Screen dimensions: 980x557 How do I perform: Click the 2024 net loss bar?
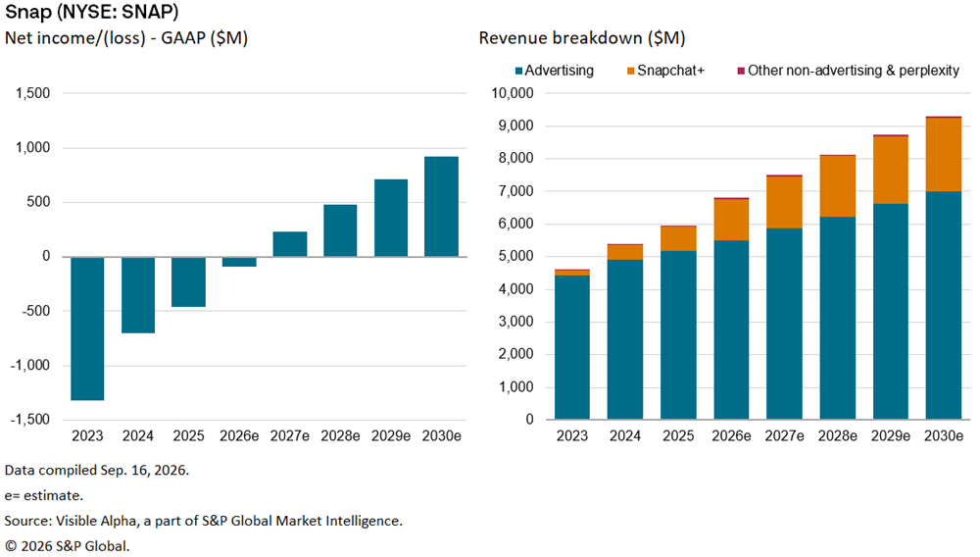pyautogui.click(x=138, y=295)
